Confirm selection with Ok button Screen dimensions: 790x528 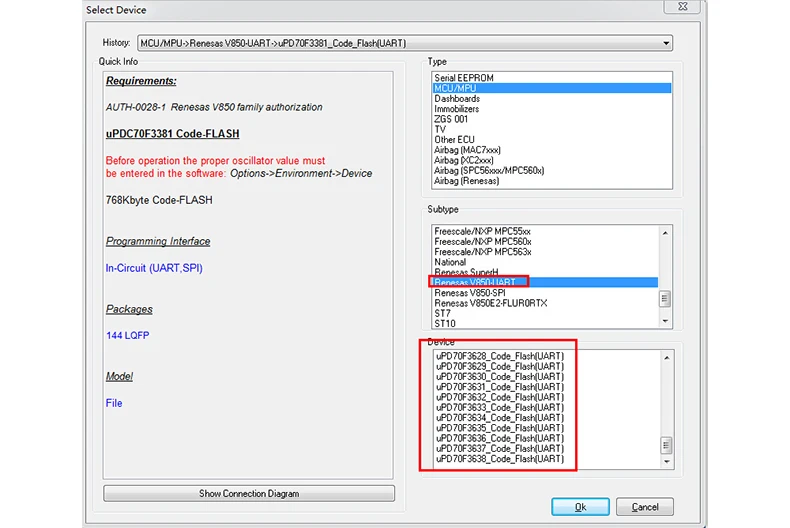tap(580, 507)
